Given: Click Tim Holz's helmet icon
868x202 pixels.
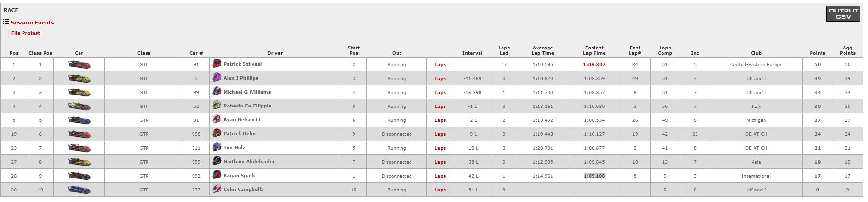Looking at the screenshot, I should (x=217, y=147).
